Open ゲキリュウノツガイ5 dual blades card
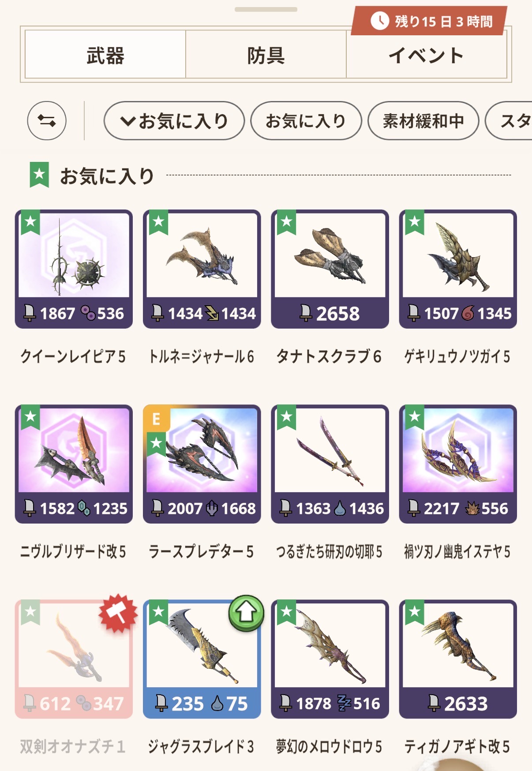532x771 pixels. [458, 269]
